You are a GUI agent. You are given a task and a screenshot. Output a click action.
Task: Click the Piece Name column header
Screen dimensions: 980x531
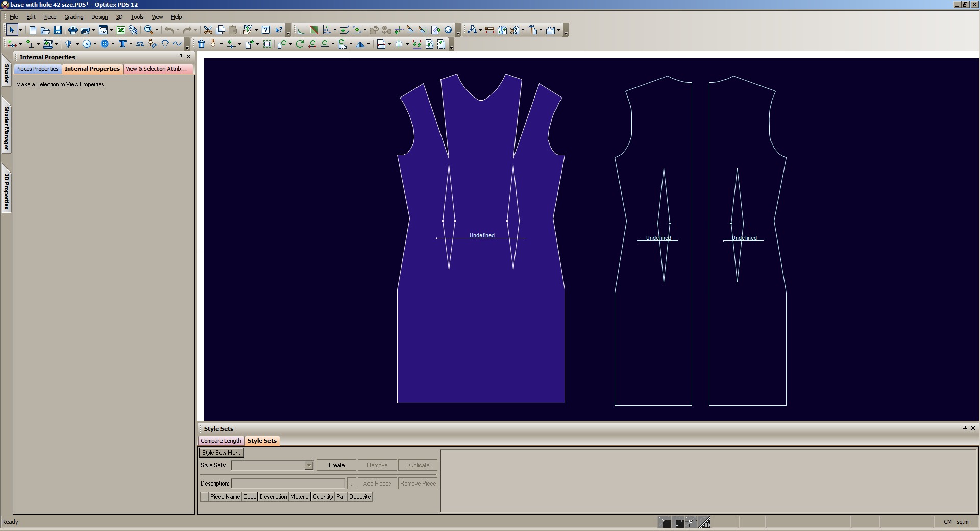click(x=225, y=497)
